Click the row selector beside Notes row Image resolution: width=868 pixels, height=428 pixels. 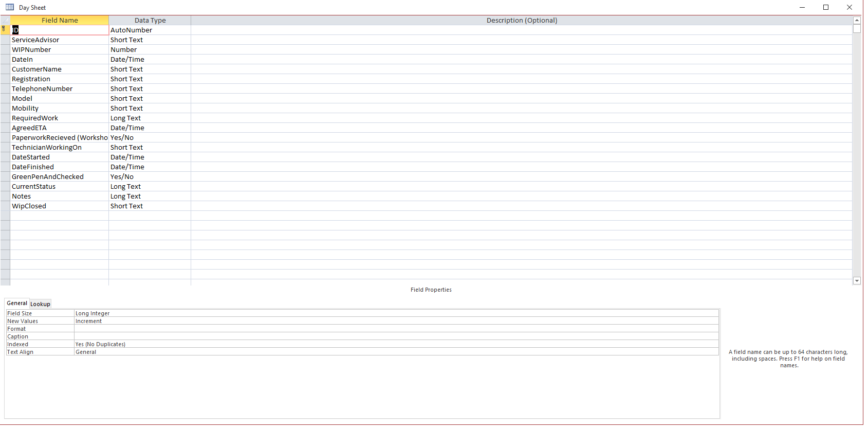point(5,196)
